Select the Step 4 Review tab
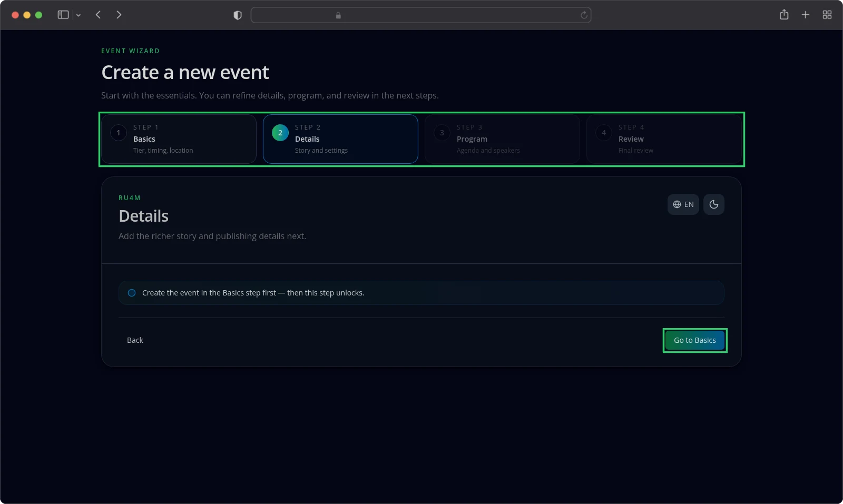 pos(664,139)
